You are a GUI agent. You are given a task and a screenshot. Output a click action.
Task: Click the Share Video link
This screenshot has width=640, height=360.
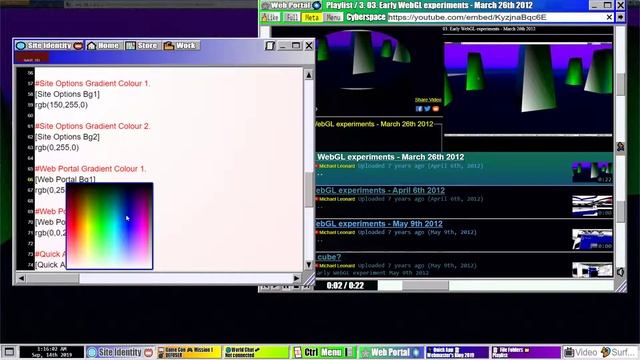428,100
